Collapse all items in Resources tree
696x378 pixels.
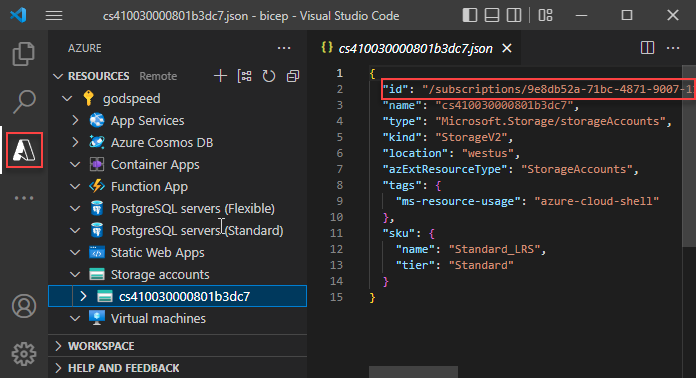pos(293,76)
